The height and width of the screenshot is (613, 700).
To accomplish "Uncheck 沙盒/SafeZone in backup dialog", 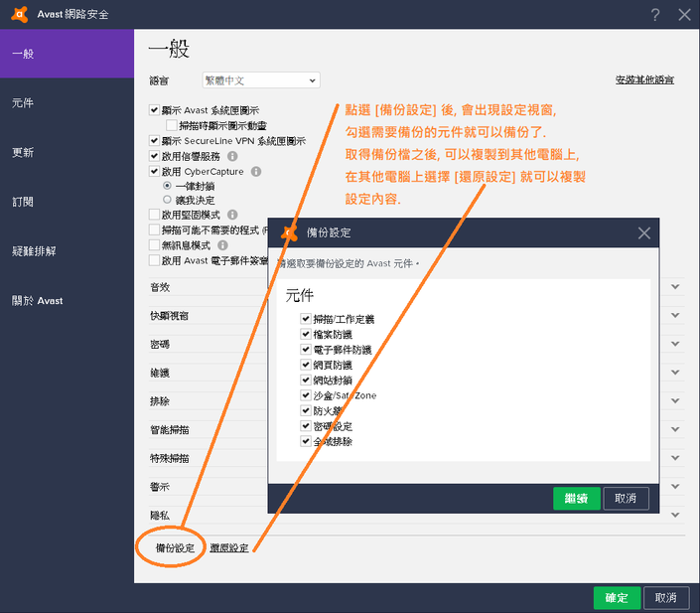I will point(306,395).
